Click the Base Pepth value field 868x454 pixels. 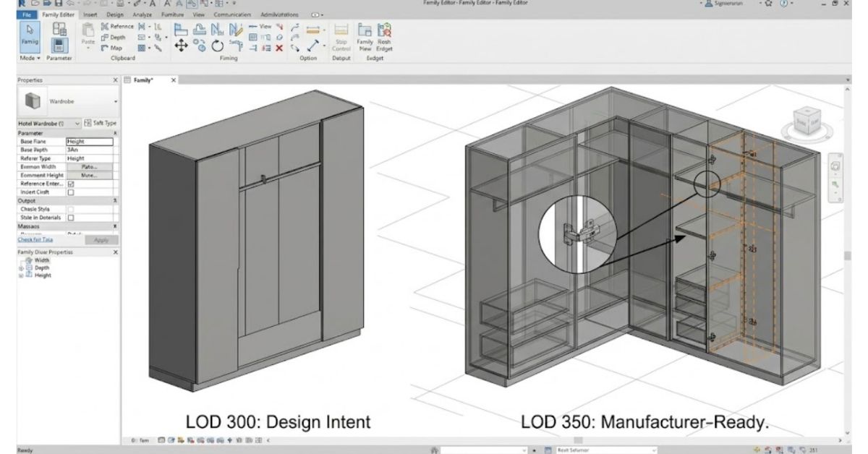pyautogui.click(x=90, y=150)
